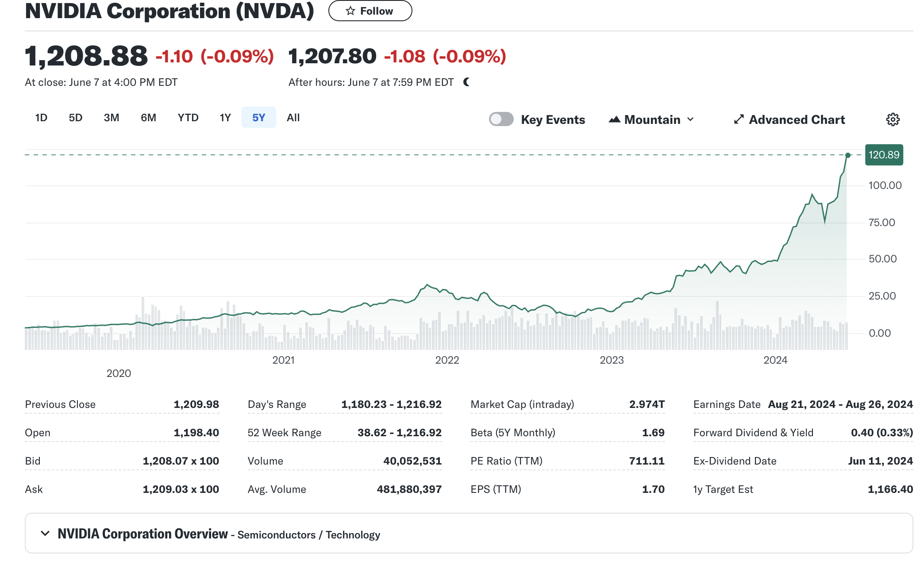This screenshot has height=561, width=924.
Task: Click the Beta (5Y Monthly) label
Action: pos(513,433)
